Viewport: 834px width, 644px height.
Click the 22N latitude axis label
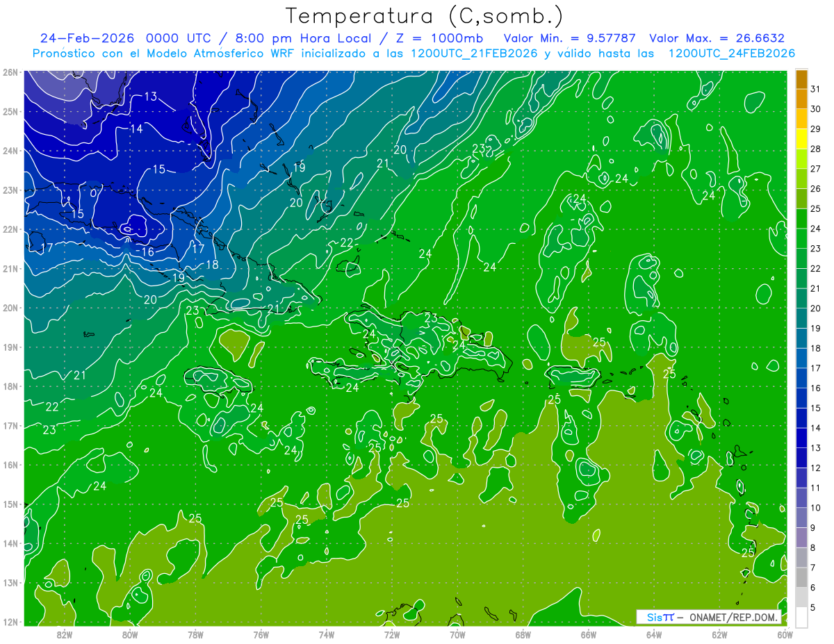coord(10,229)
